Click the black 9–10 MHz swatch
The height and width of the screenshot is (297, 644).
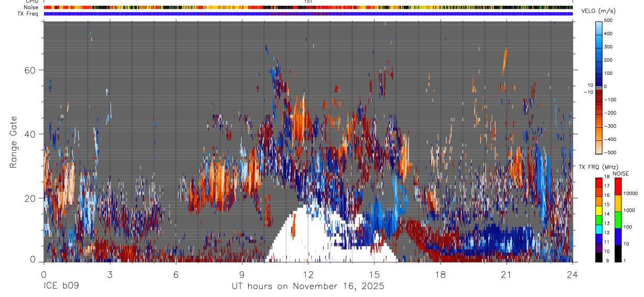click(x=599, y=257)
